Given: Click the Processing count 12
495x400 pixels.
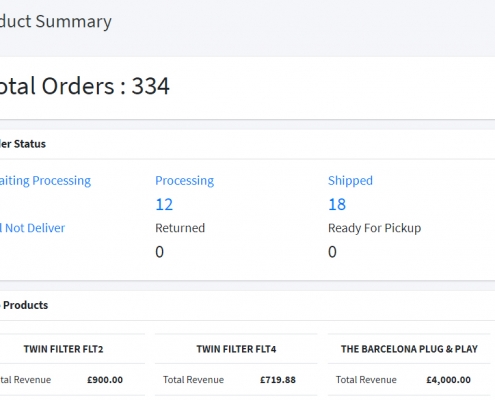Looking at the screenshot, I should (164, 204).
